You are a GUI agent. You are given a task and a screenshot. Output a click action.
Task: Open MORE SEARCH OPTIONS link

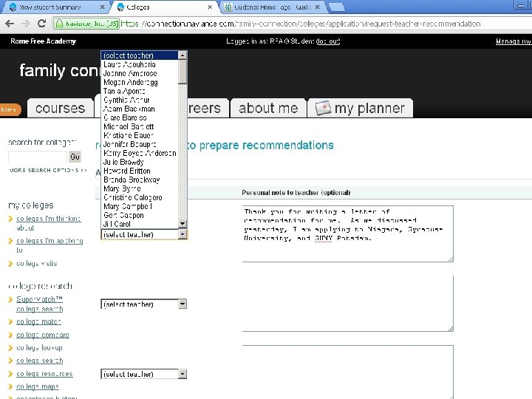click(48, 170)
